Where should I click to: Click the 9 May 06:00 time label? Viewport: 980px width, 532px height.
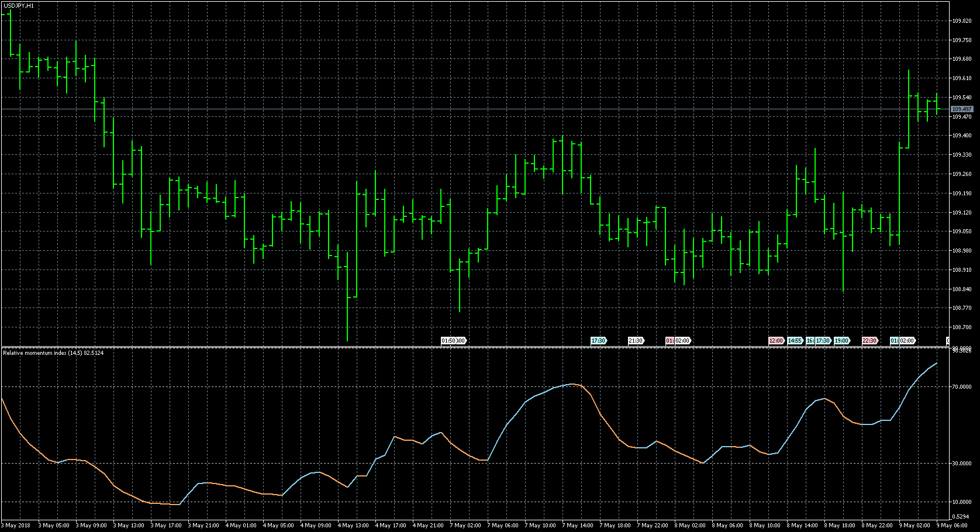click(x=953, y=526)
